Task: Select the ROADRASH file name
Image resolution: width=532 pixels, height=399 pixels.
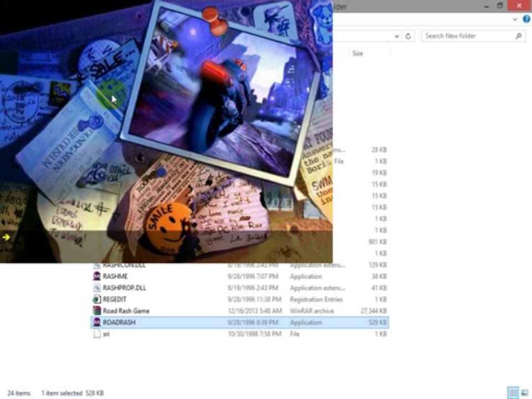Action: click(x=119, y=323)
